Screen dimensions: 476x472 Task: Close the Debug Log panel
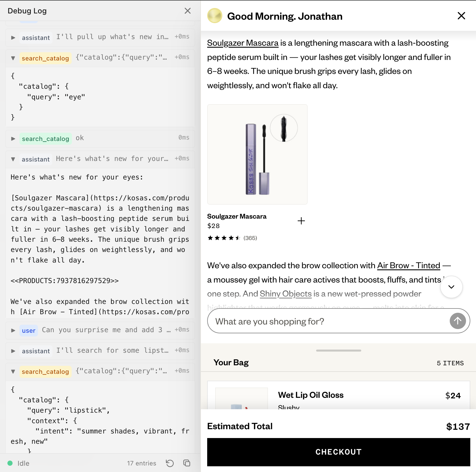[x=187, y=11]
